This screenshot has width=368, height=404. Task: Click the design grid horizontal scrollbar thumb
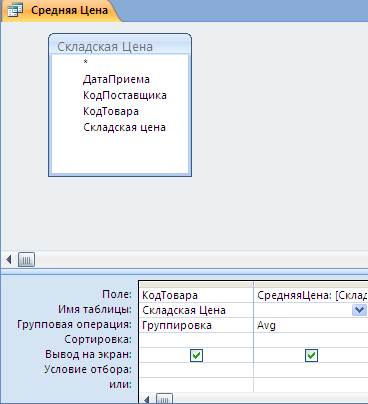[164, 399]
